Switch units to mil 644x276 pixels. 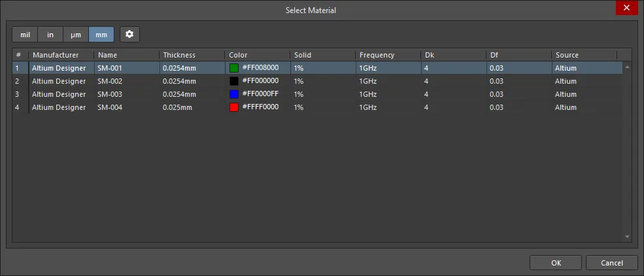[x=25, y=35]
